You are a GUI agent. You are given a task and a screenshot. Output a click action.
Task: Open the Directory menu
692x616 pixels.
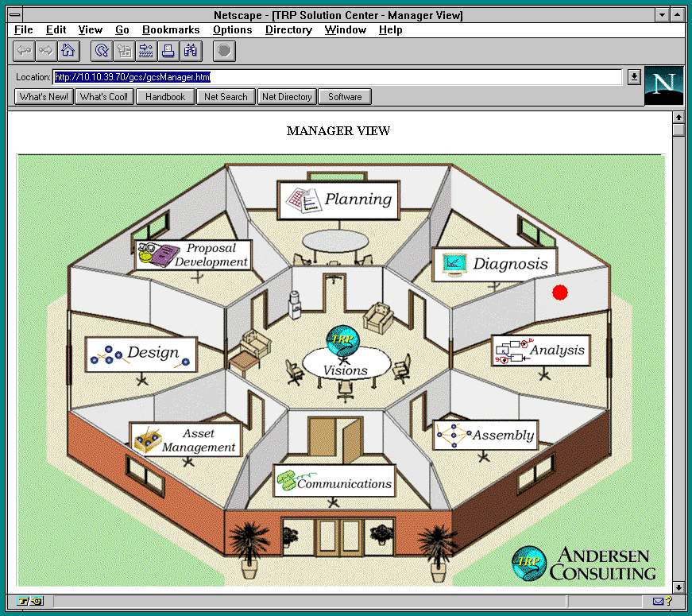(288, 30)
